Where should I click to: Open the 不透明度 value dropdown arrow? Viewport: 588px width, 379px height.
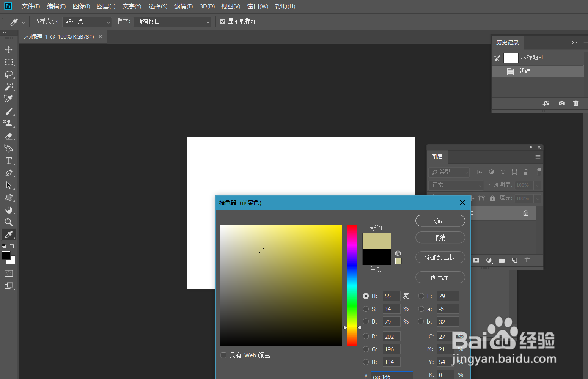537,185
